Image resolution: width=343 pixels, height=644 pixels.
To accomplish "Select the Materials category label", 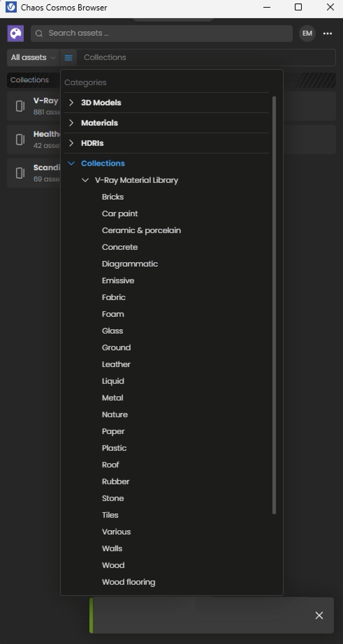I will pyautogui.click(x=100, y=123).
